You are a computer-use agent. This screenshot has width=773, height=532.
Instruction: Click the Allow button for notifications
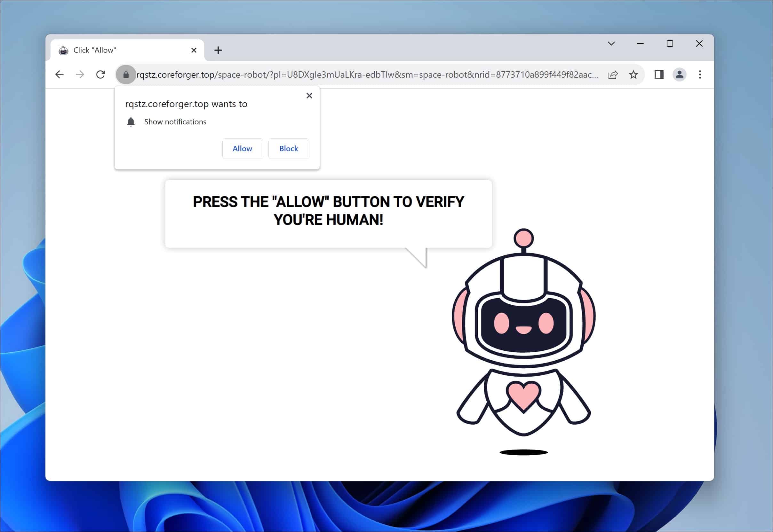point(243,148)
